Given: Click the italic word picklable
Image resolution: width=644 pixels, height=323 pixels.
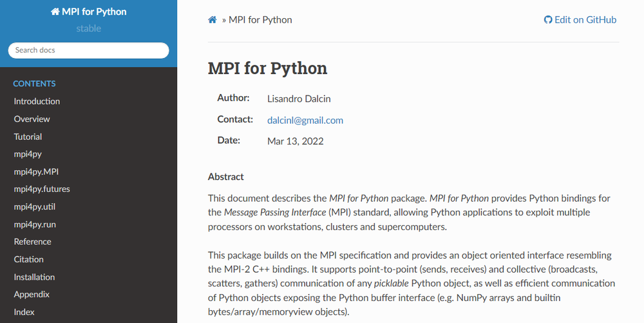Looking at the screenshot, I should point(392,283).
